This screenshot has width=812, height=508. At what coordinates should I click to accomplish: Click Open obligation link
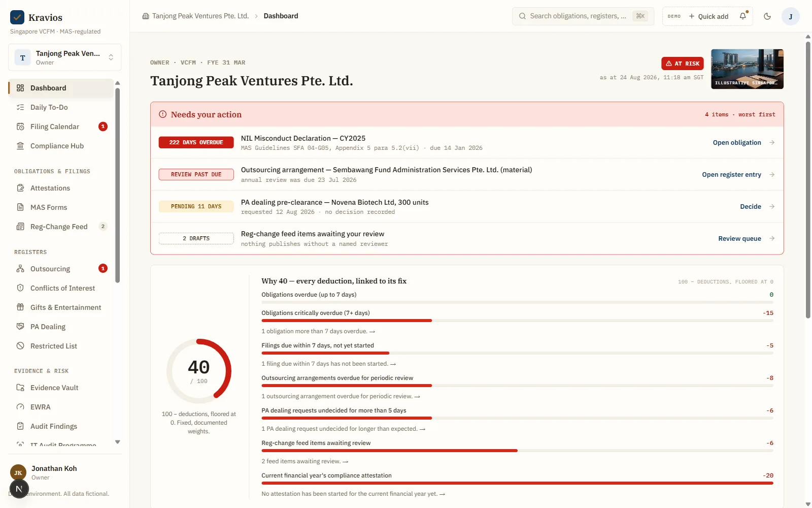coord(737,143)
